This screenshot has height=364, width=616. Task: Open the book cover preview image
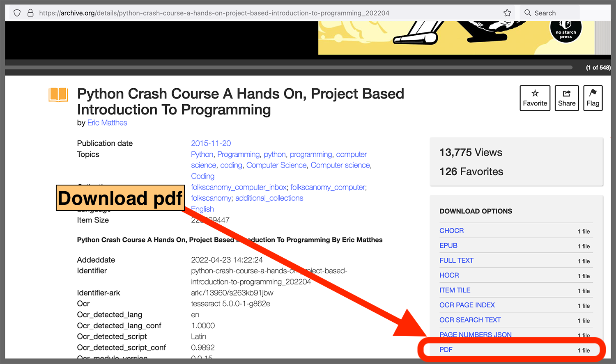pos(456,38)
